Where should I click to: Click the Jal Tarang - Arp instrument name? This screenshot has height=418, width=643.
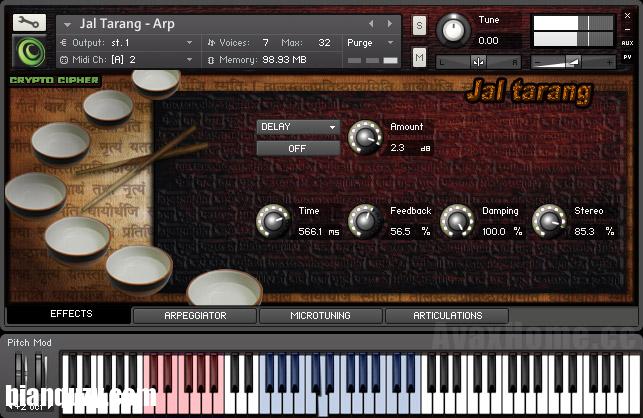pos(127,24)
